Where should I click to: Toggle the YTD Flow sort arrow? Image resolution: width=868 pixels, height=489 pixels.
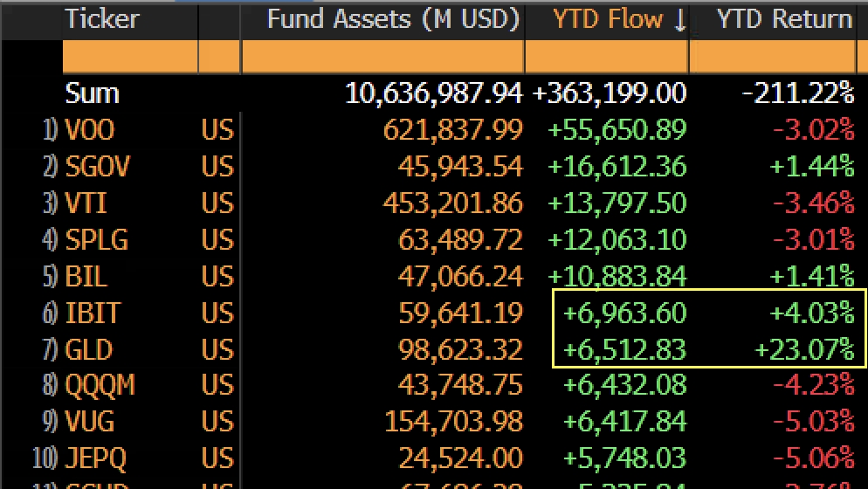point(680,20)
